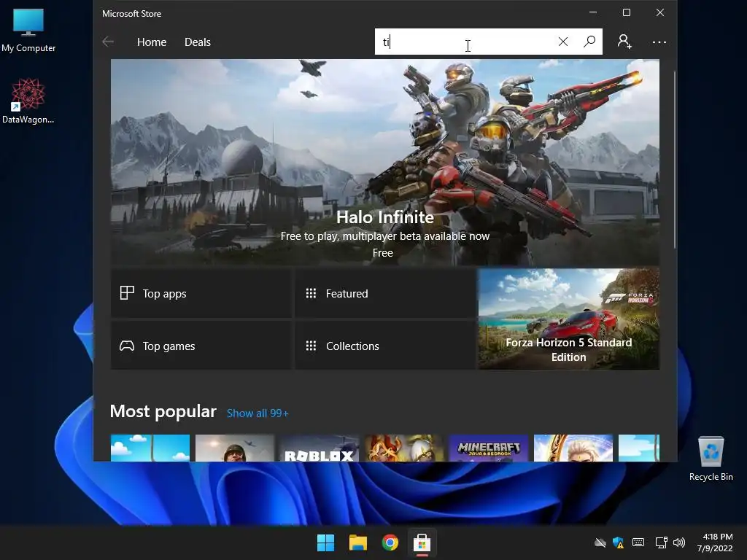Minimize the Microsoft Store window
The height and width of the screenshot is (560, 747).
593,12
